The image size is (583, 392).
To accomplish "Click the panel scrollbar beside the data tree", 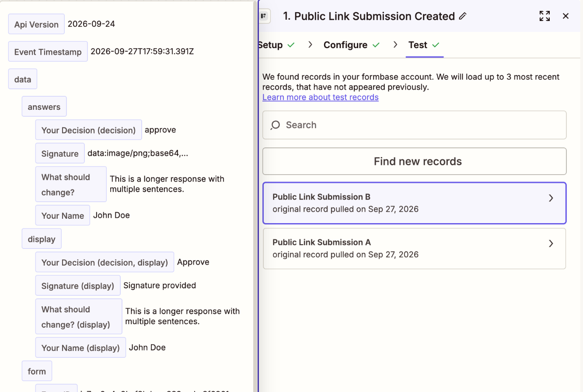I will pos(255,196).
